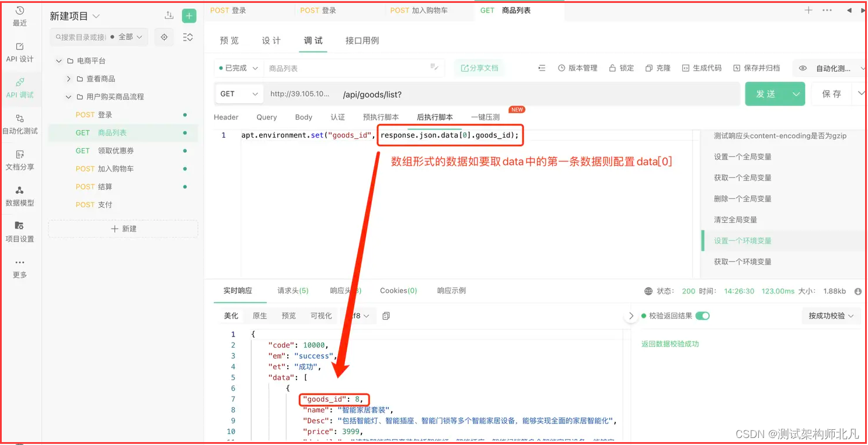Screen dimensions: 868x445
Task: Collapse the 用户购买商品流程 folder
Action: tap(68, 97)
